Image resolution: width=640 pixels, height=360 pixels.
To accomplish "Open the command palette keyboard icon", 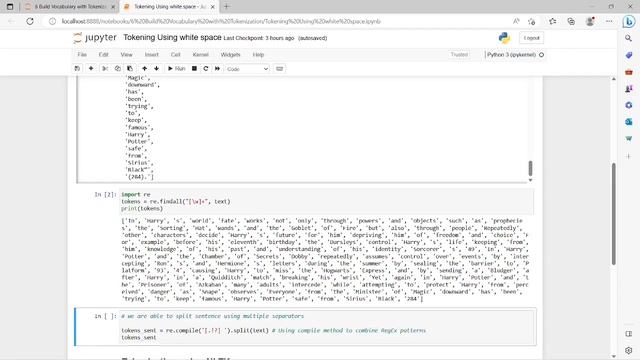I will 280,69.
